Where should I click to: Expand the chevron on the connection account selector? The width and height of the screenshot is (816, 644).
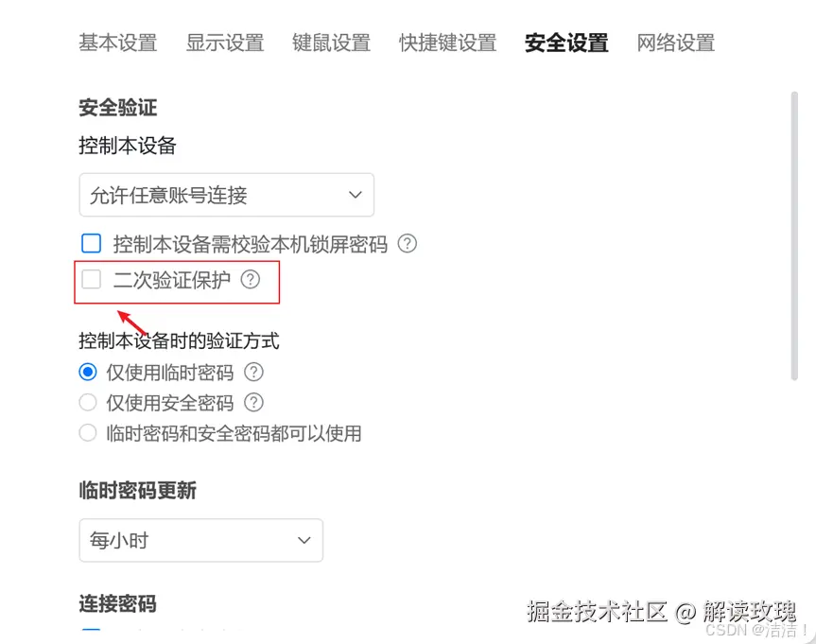pos(356,195)
